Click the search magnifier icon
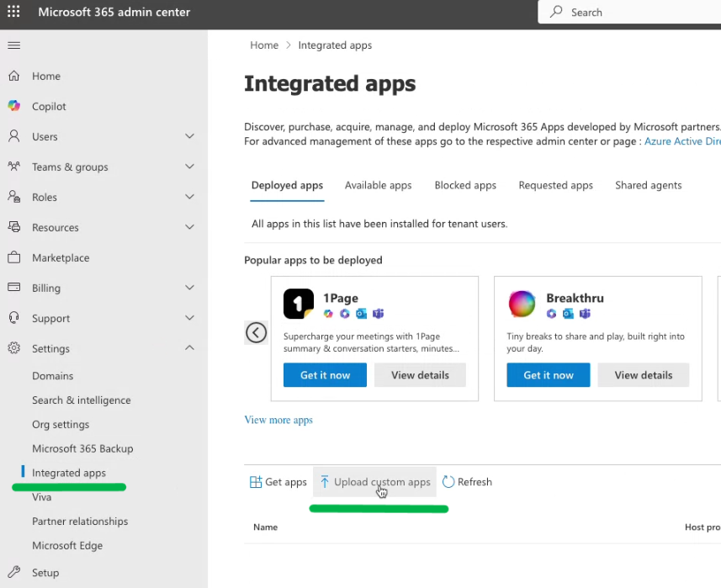 coord(556,12)
